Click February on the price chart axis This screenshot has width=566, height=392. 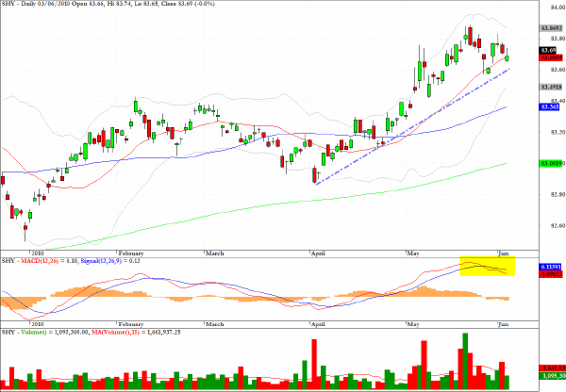pyautogui.click(x=131, y=253)
